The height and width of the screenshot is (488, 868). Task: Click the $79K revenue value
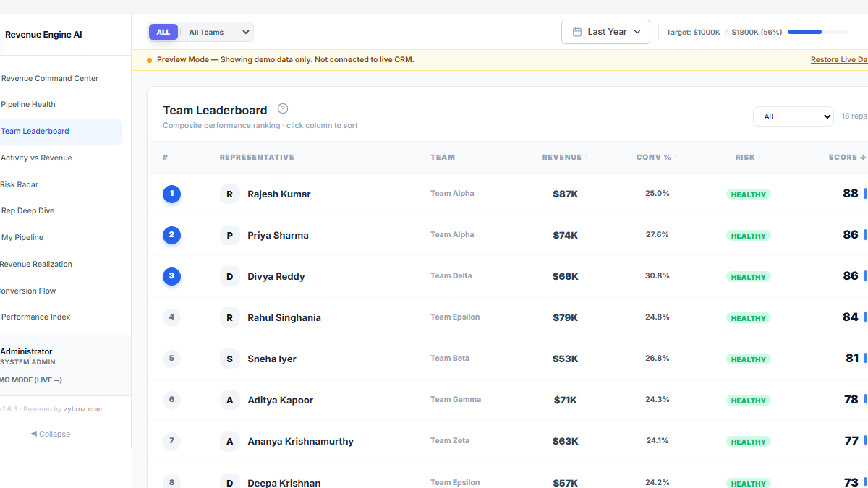coord(566,317)
